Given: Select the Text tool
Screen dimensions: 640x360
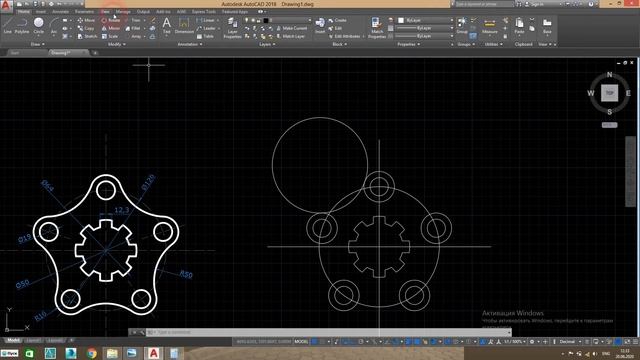Looking at the screenshot, I should [x=167, y=25].
